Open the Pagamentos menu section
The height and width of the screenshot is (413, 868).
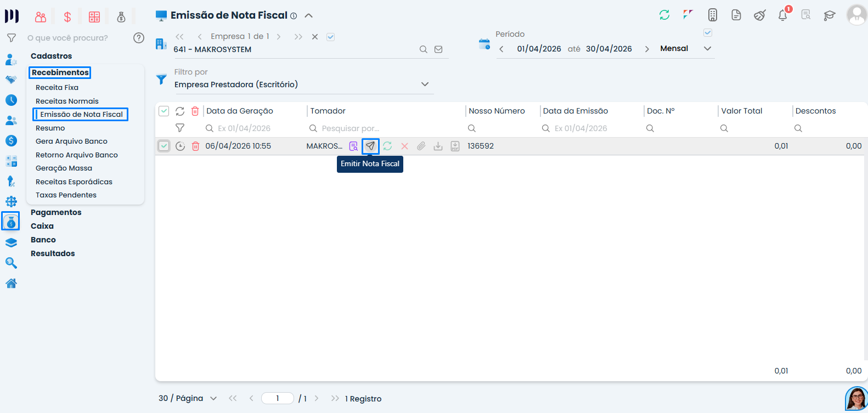(56, 212)
